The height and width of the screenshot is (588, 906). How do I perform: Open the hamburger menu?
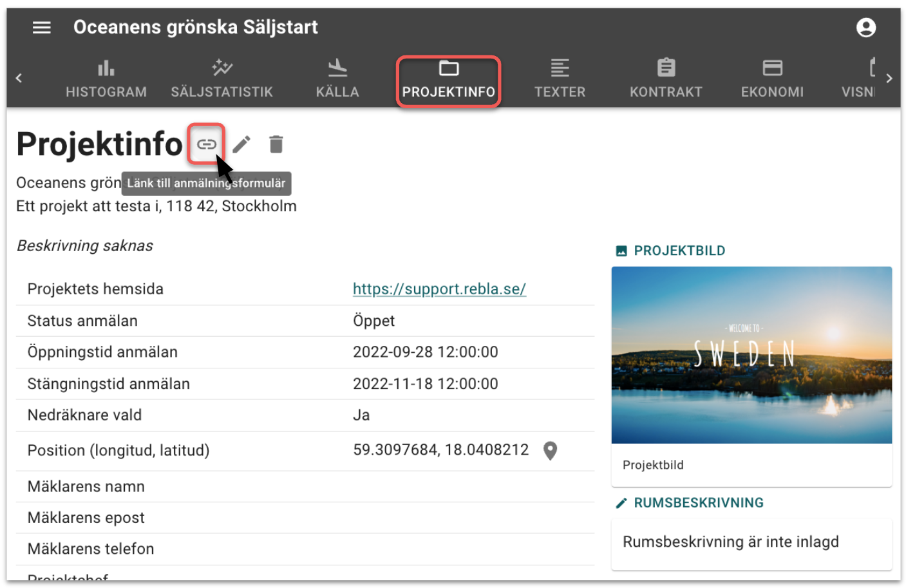41,27
